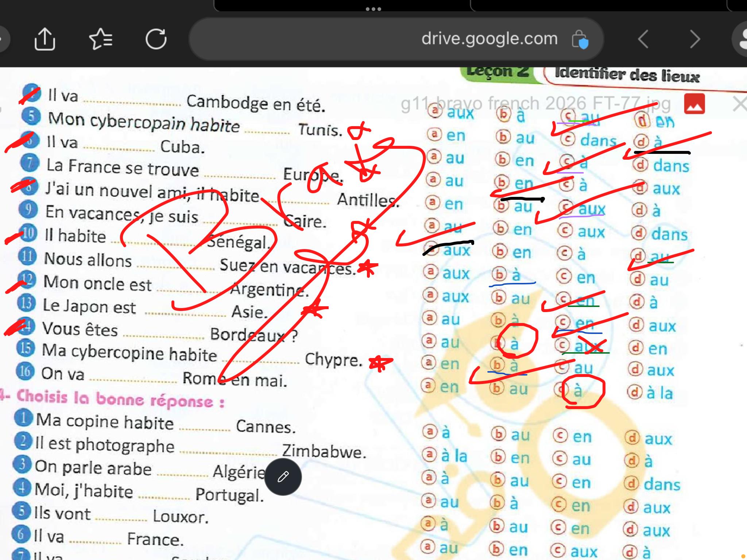
Task: Open the bookmarks star list icon
Action: click(101, 39)
